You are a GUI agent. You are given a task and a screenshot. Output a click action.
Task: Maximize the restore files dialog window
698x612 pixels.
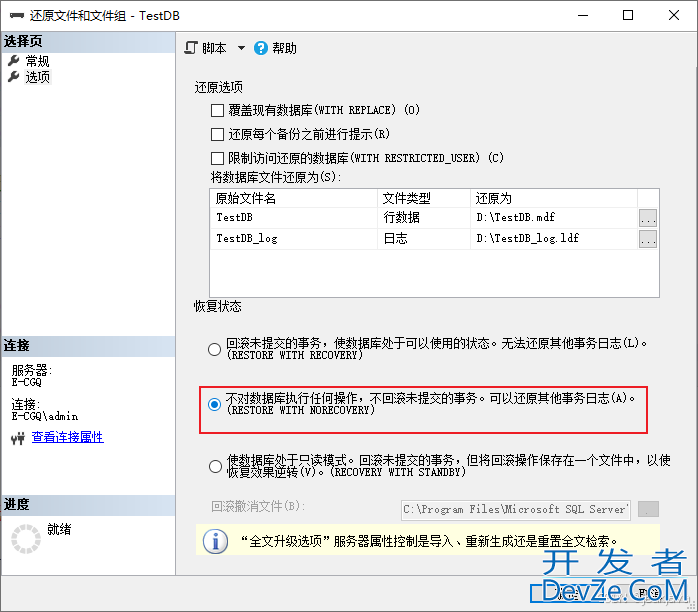point(628,16)
